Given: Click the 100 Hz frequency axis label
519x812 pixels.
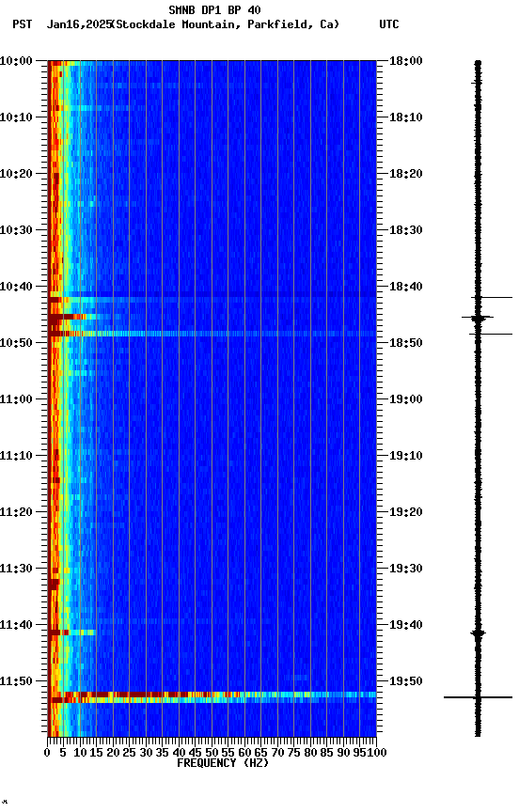Looking at the screenshot, I should (x=378, y=753).
